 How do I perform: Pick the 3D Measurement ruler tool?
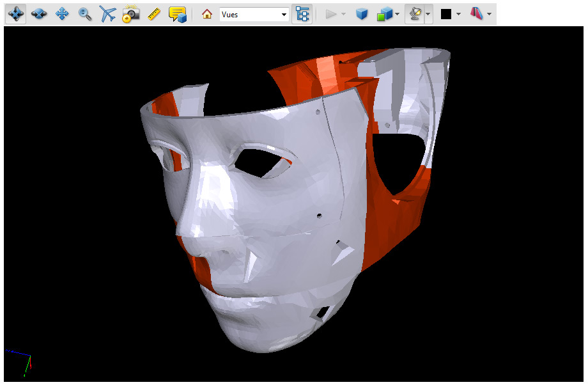154,14
